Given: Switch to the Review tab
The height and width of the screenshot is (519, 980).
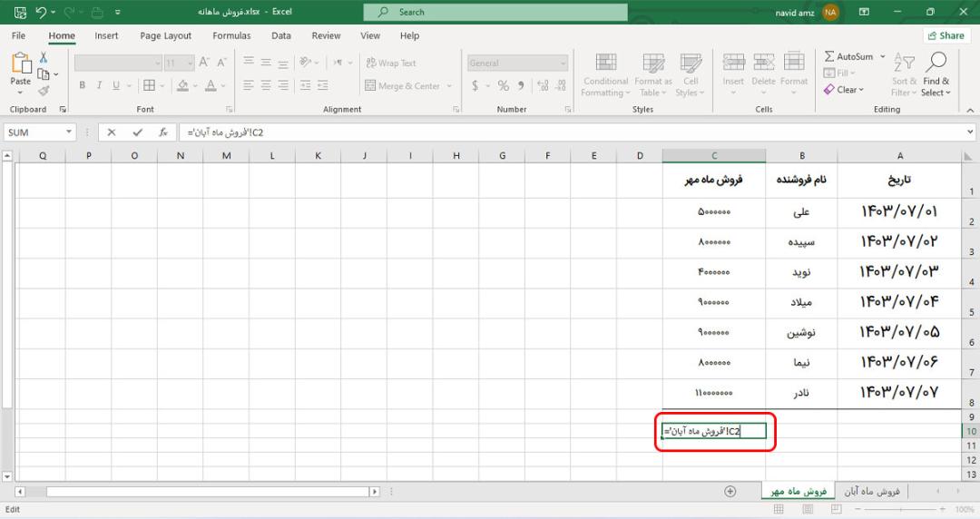Looking at the screenshot, I should (x=327, y=35).
